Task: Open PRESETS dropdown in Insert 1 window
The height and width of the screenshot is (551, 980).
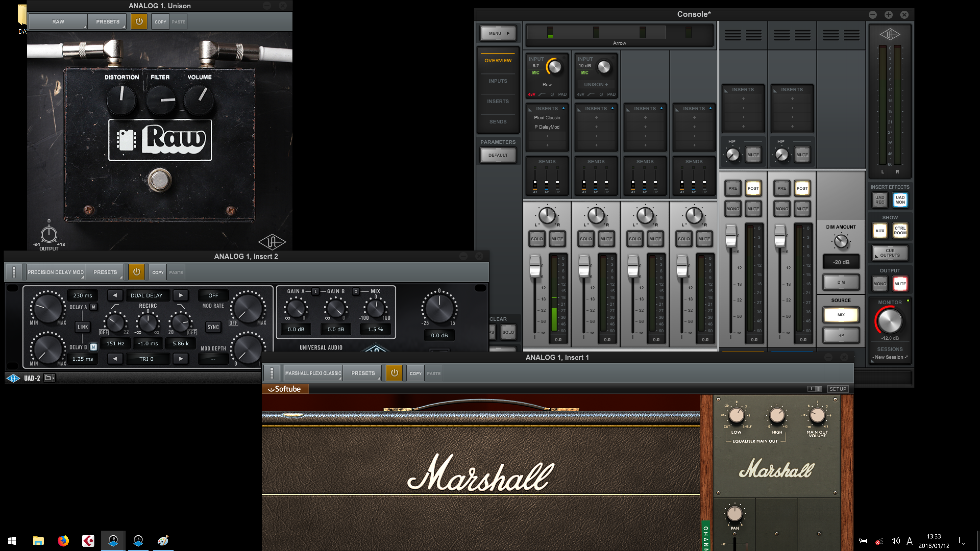Action: [x=363, y=373]
